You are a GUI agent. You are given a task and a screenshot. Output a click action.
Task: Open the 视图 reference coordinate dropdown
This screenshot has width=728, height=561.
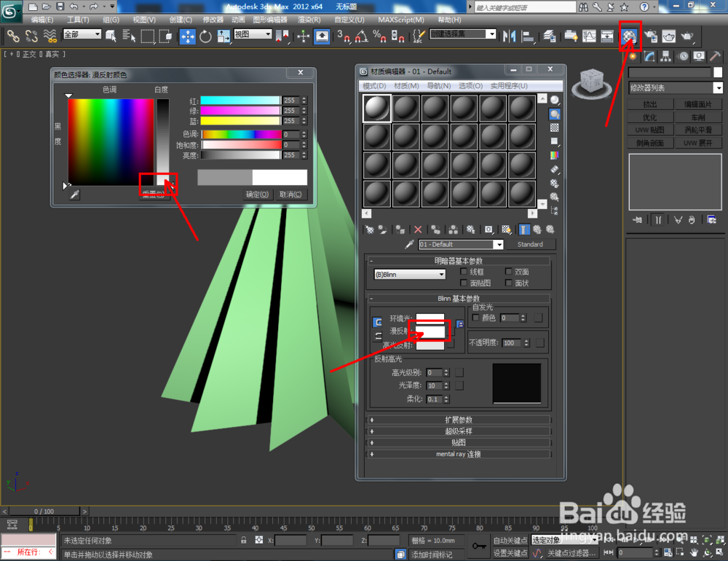(253, 34)
